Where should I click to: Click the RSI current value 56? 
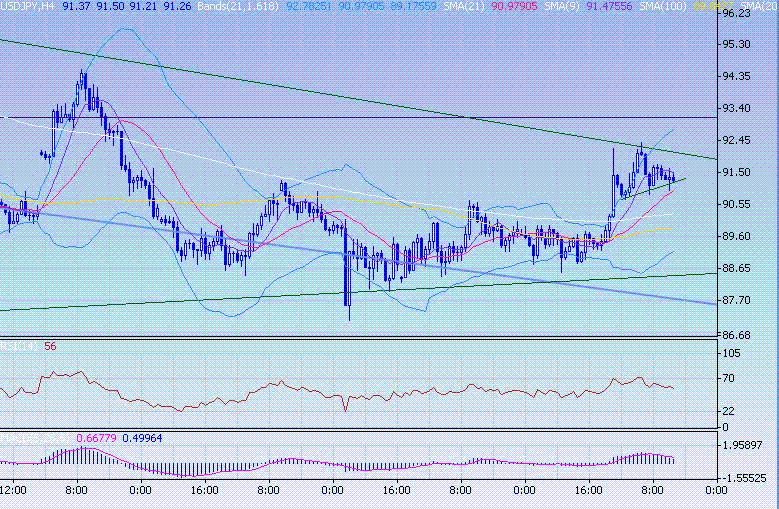click(50, 346)
